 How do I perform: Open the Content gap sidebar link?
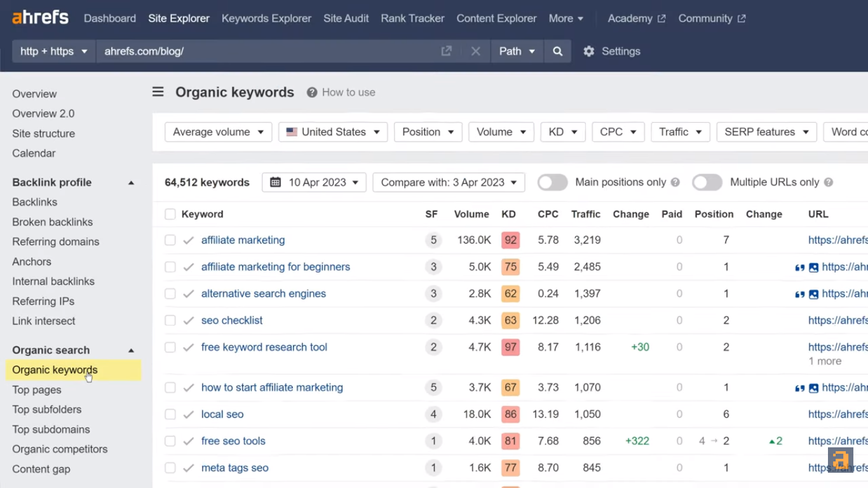(41, 469)
